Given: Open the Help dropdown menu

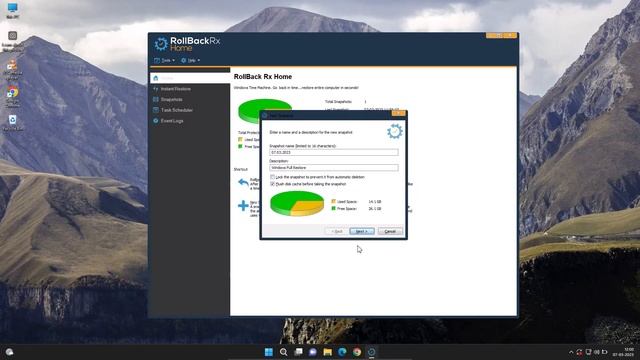Looking at the screenshot, I should click(191, 60).
